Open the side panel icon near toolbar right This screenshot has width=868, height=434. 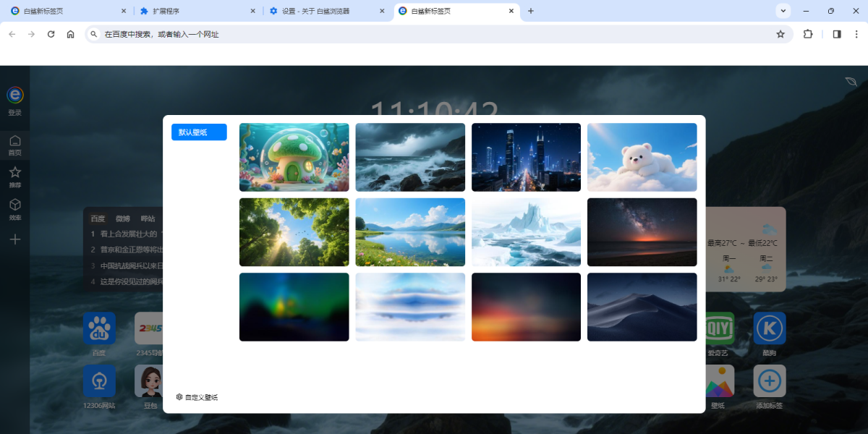coord(837,34)
